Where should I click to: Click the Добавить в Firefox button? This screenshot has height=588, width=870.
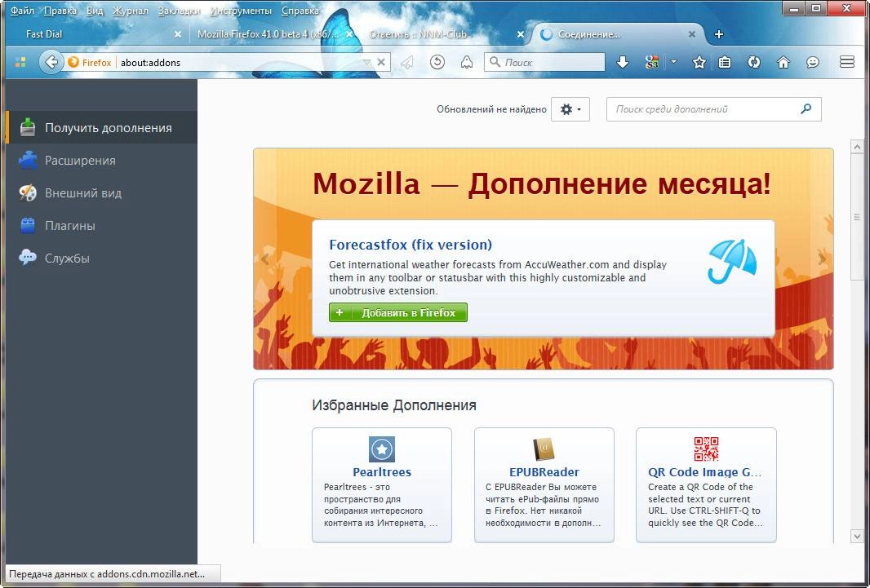(x=397, y=312)
